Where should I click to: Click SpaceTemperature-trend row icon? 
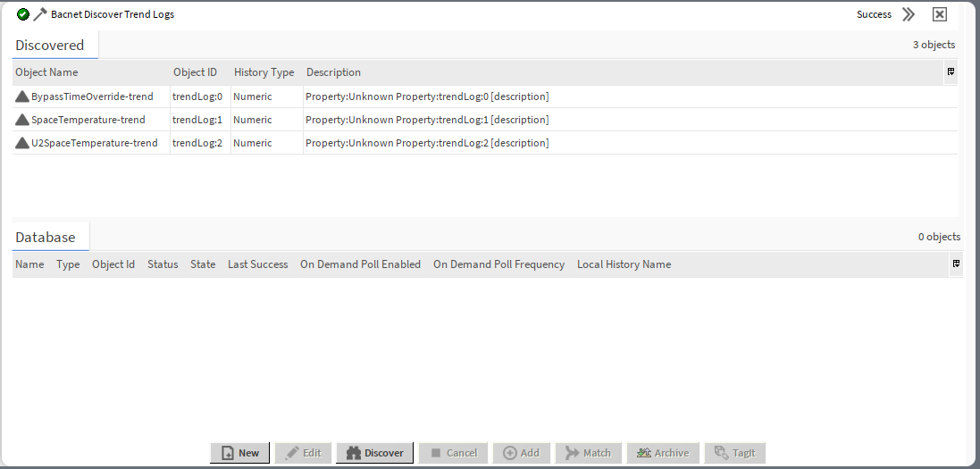[22, 120]
